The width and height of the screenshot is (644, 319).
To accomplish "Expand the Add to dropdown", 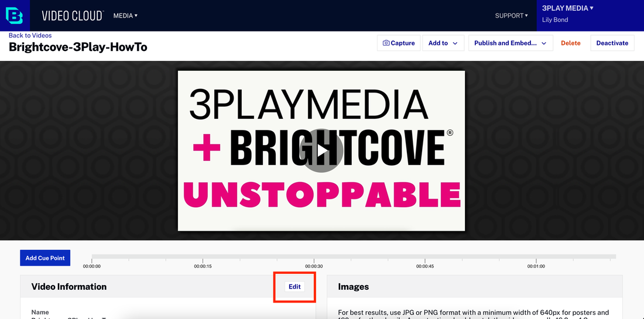I will tap(443, 43).
